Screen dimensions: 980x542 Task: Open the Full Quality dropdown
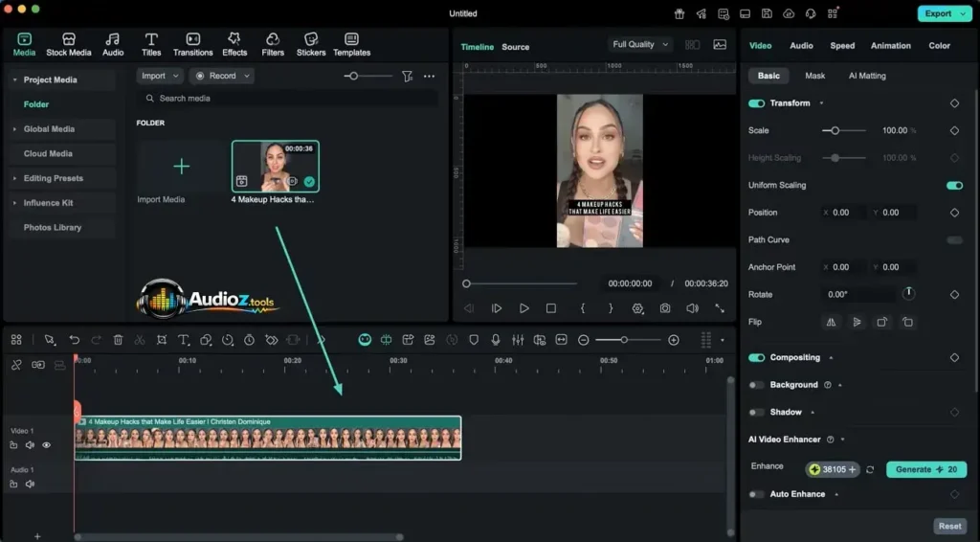(x=640, y=44)
